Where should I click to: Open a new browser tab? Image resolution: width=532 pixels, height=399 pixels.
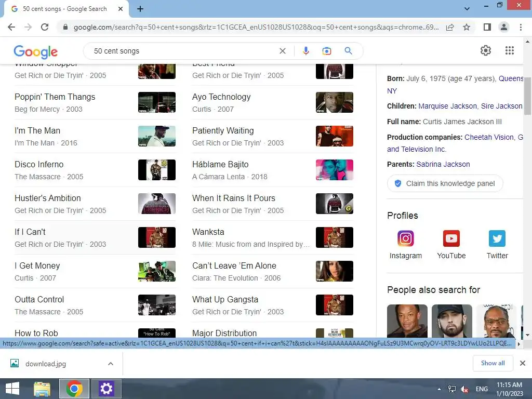140,9
